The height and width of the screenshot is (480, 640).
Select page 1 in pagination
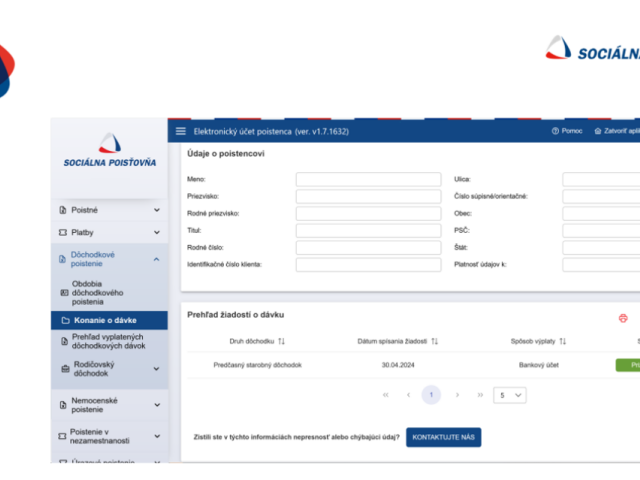431,395
